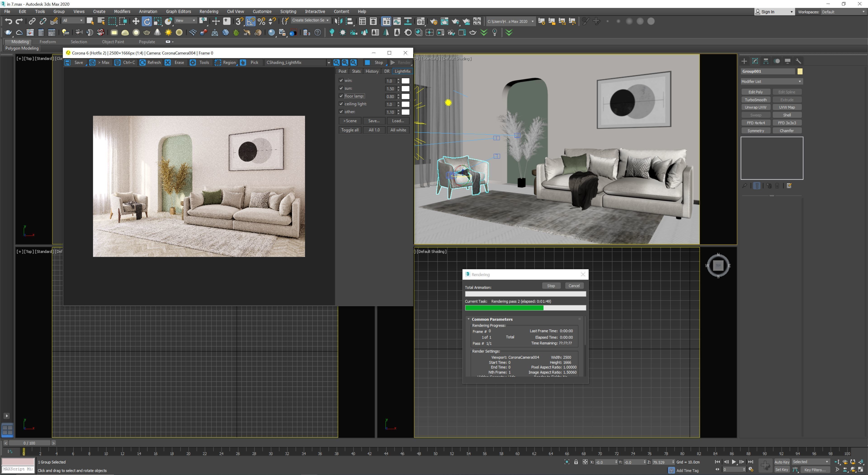Open the Rendering menu
The height and width of the screenshot is (475, 868).
click(x=209, y=12)
